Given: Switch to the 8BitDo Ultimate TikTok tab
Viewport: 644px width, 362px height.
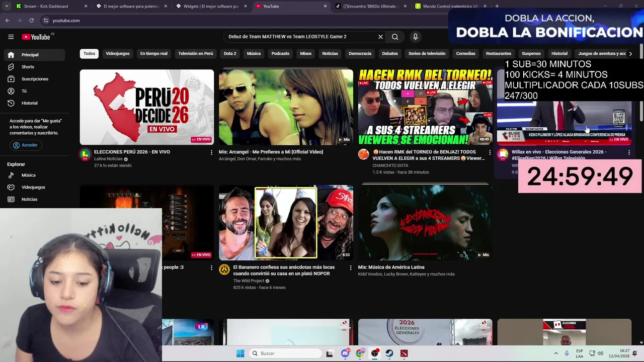Looking at the screenshot, I should [x=371, y=6].
